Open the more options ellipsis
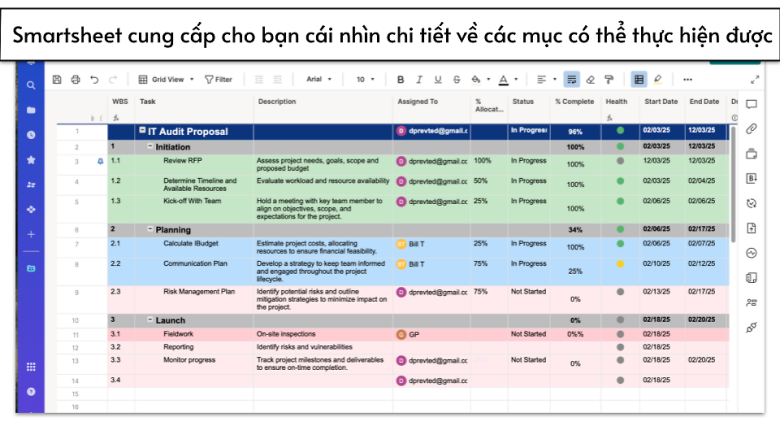Screen dimensions: 780x439 (x=687, y=80)
